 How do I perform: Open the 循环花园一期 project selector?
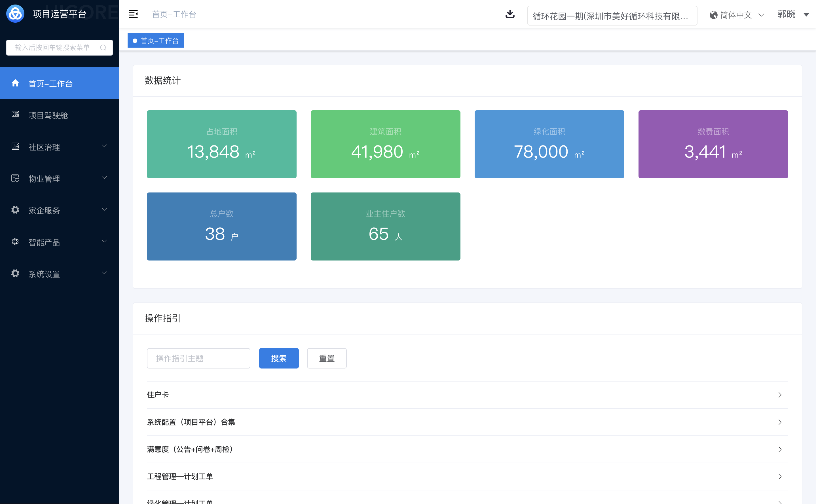[x=612, y=16]
